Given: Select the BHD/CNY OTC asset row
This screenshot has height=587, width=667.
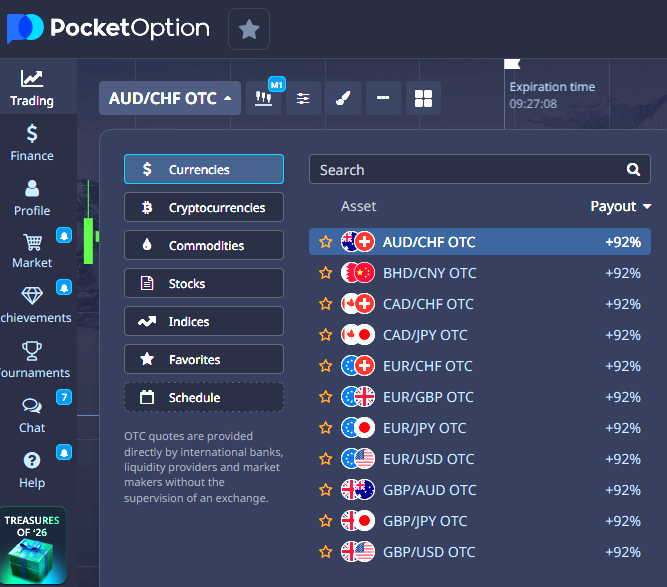Looking at the screenshot, I should tap(480, 273).
